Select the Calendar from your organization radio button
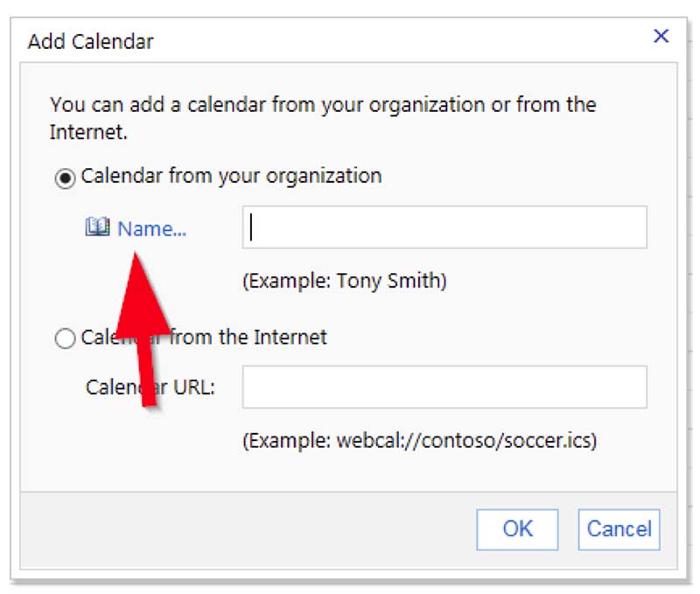Image resolution: width=700 pixels, height=594 pixels. pyautogui.click(x=64, y=176)
